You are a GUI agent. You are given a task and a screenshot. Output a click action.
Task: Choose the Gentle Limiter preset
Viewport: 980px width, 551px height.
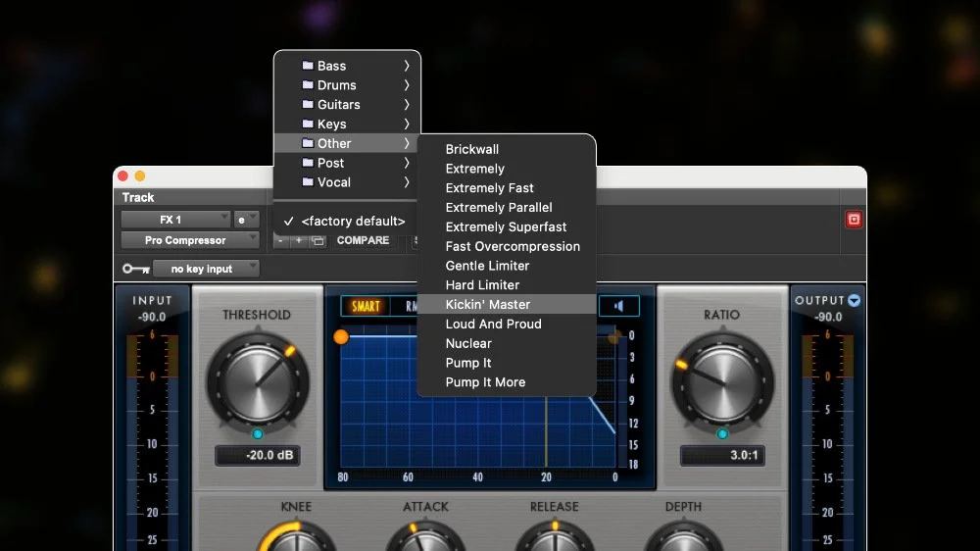click(507, 266)
